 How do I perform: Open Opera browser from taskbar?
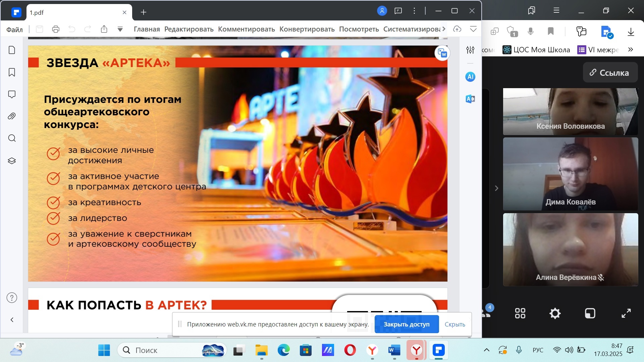click(x=350, y=350)
